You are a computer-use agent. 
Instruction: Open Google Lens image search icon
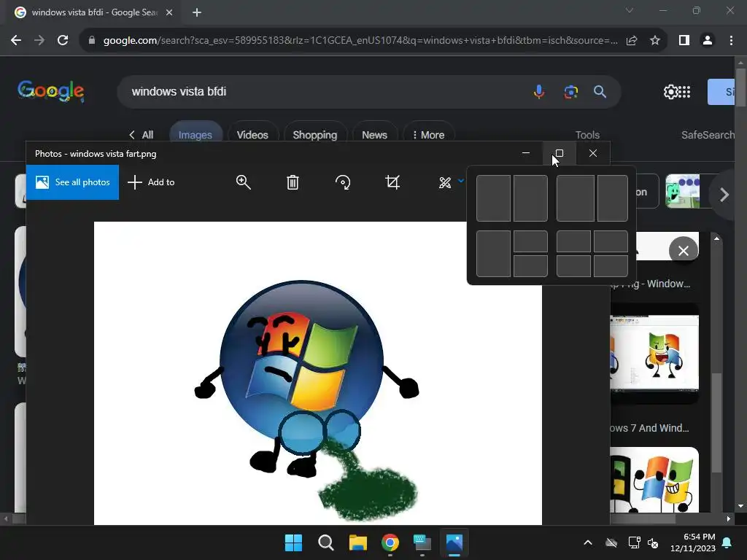tap(570, 91)
